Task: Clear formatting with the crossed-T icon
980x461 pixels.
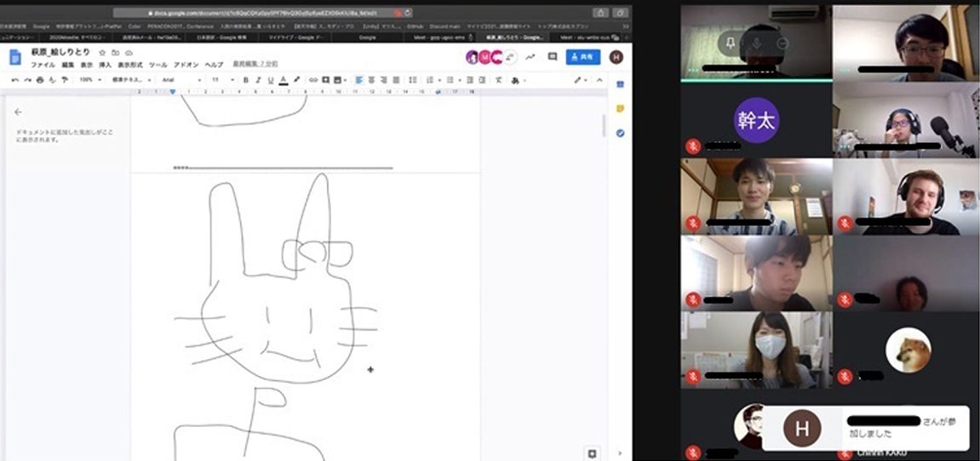Action: coord(499,80)
